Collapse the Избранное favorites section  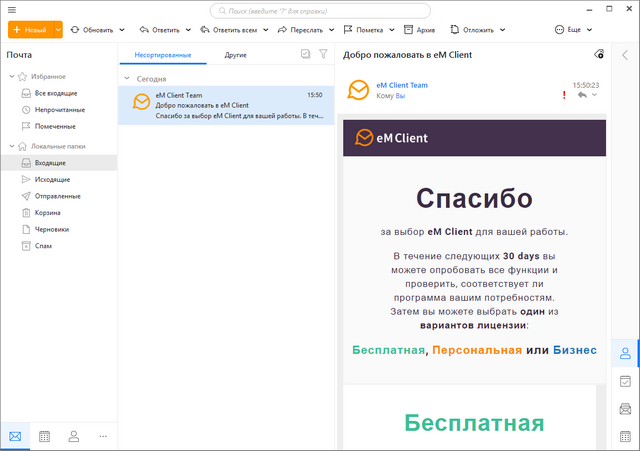11,76
